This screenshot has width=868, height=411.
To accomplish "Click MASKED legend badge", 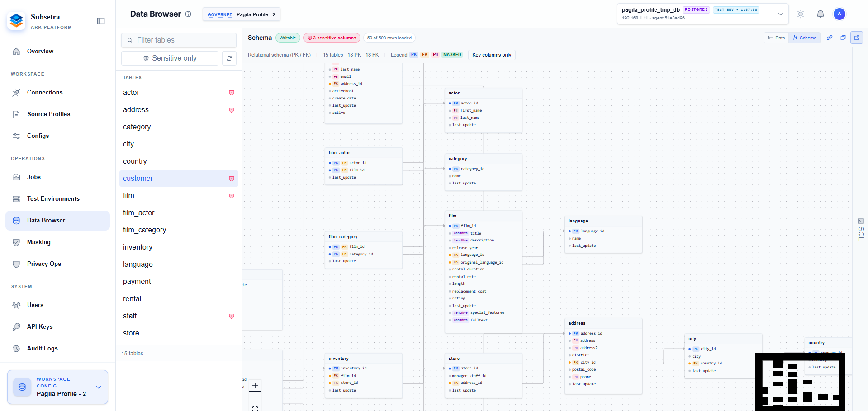I will tap(452, 55).
